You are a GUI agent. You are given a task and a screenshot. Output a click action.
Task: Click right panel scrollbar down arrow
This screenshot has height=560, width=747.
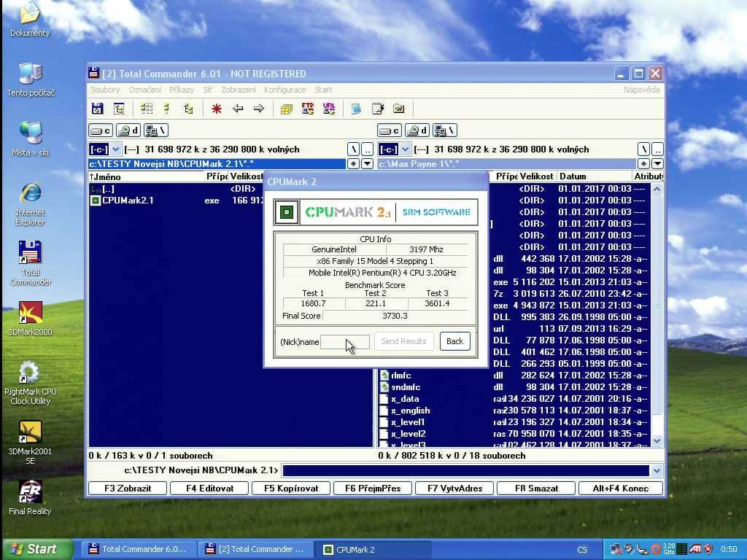tap(657, 440)
